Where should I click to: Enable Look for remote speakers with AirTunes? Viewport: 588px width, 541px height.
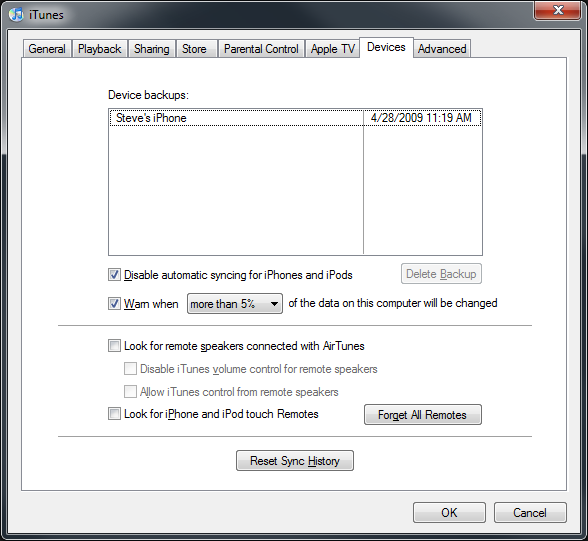pyautogui.click(x=114, y=345)
